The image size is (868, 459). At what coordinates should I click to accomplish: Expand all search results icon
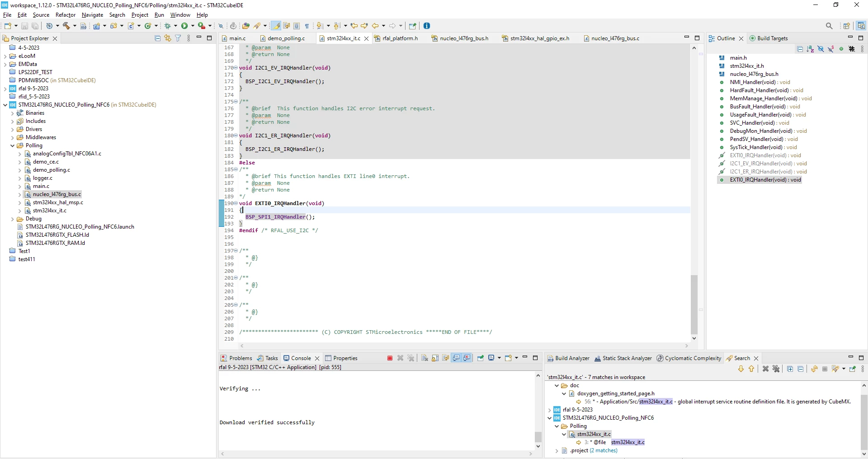tap(790, 369)
